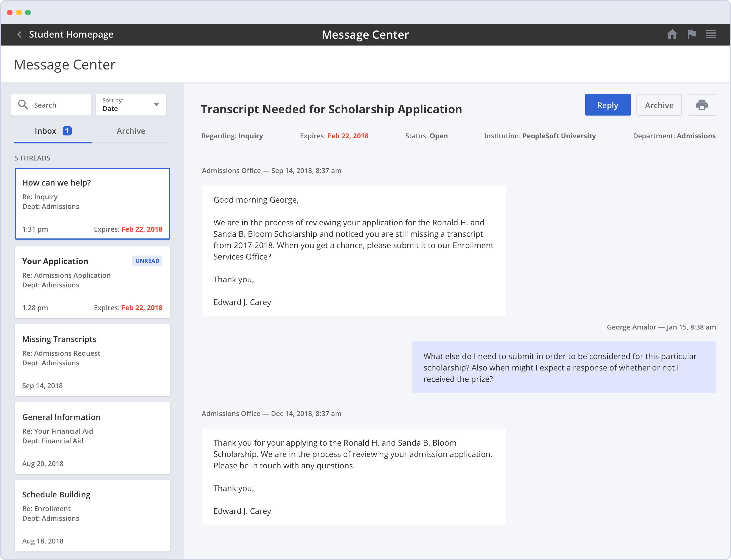Click the 1:31 pm time on first thread
Image resolution: width=731 pixels, height=560 pixels.
[x=35, y=229]
